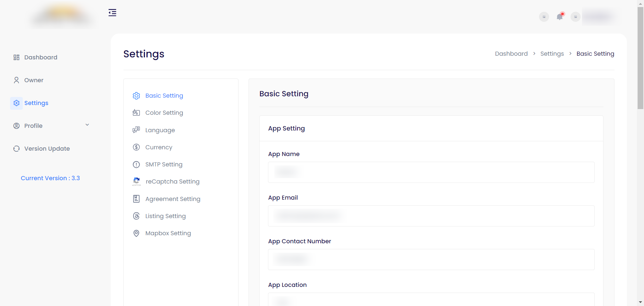Click the page's vertical scrollbar thumb

640,57
